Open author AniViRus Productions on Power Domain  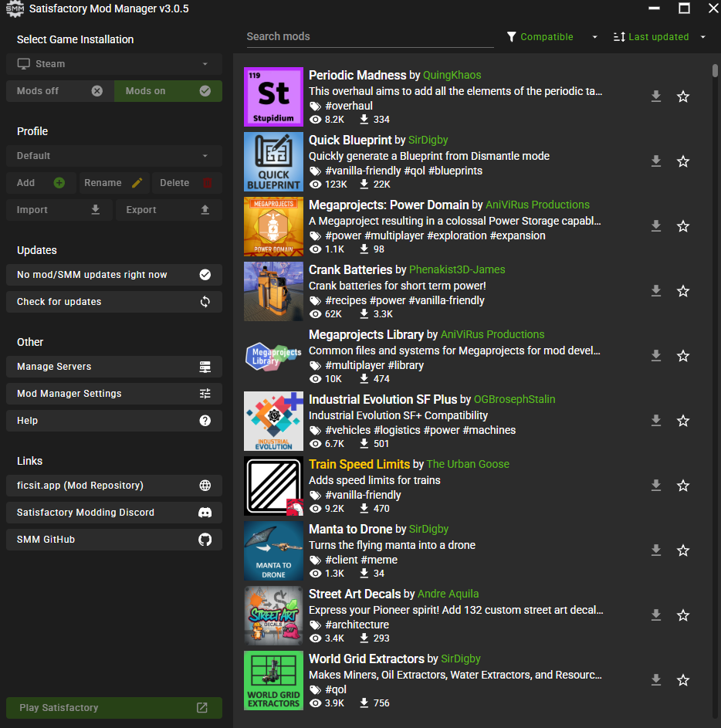tap(537, 205)
